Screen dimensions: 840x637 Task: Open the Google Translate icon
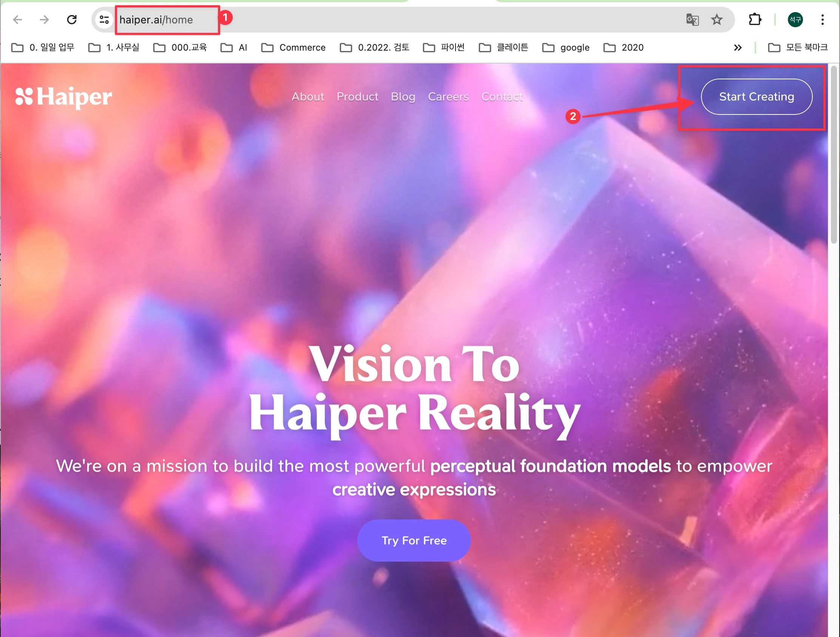coord(692,20)
